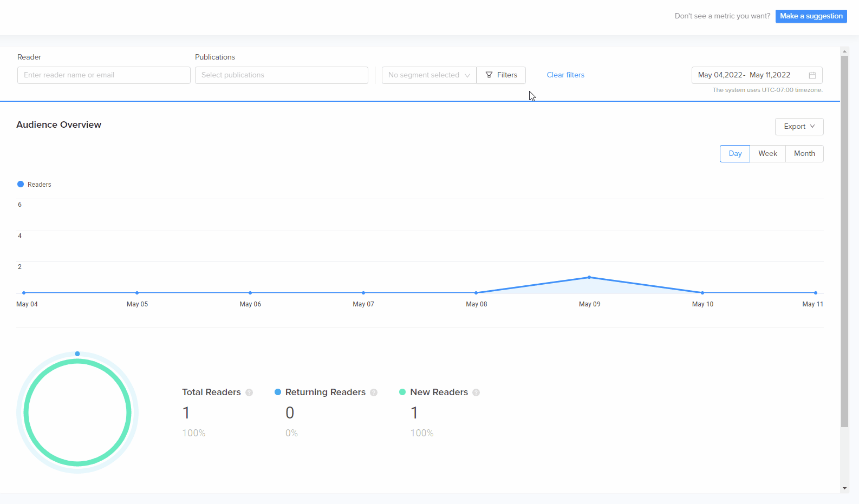Click the Make a suggestion button

(811, 16)
